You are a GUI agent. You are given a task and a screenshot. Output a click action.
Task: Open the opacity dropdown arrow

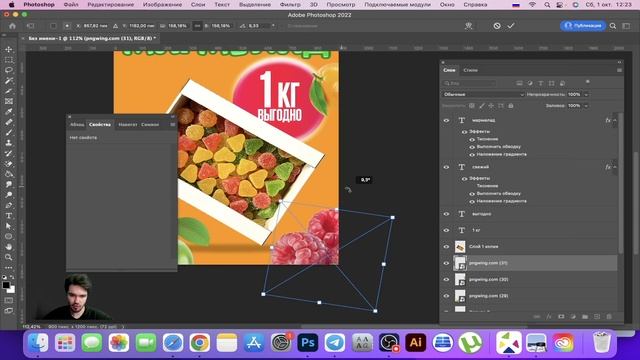tap(587, 94)
